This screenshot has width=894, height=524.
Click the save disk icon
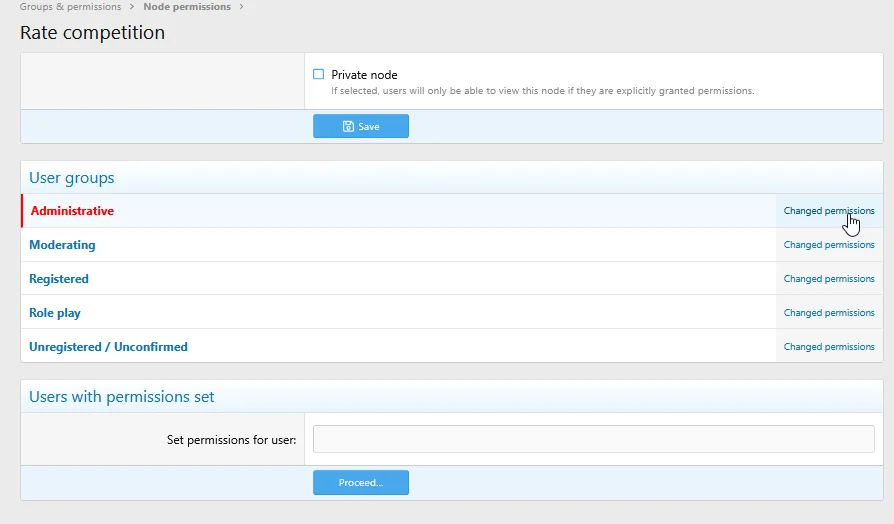(x=348, y=127)
